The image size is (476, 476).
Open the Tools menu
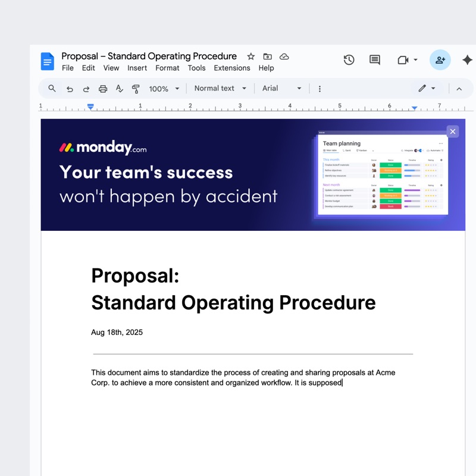click(196, 68)
